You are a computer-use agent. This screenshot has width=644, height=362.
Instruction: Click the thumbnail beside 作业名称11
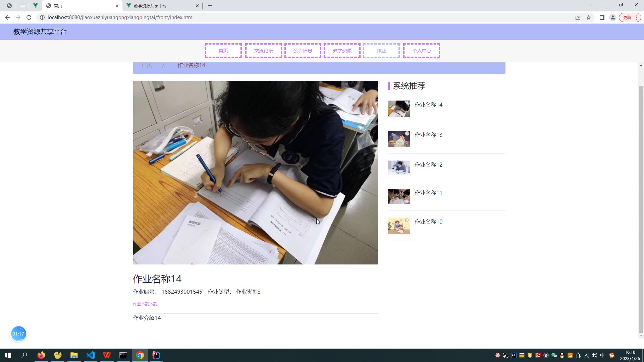click(399, 196)
